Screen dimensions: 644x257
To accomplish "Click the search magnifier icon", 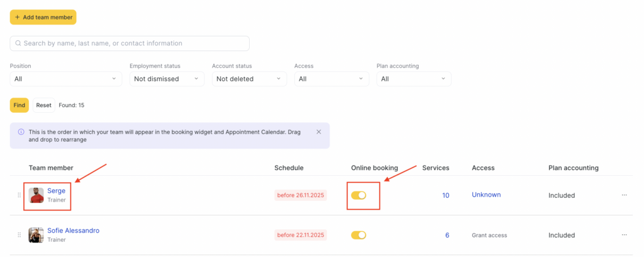I will 18,43.
